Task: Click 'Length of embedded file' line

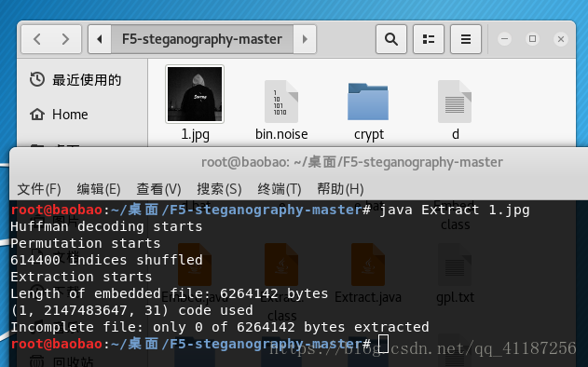Action: click(169, 293)
